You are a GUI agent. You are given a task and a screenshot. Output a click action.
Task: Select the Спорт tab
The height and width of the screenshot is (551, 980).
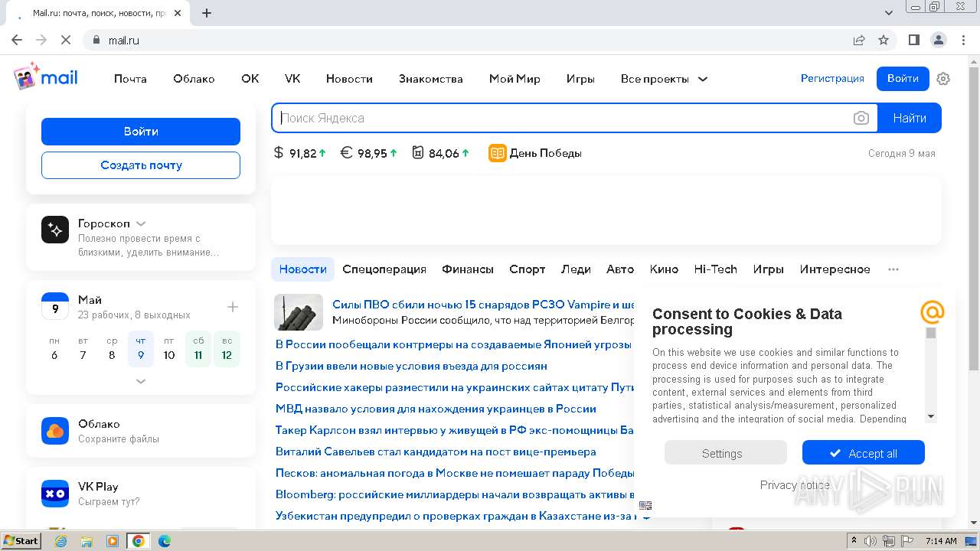pyautogui.click(x=528, y=269)
